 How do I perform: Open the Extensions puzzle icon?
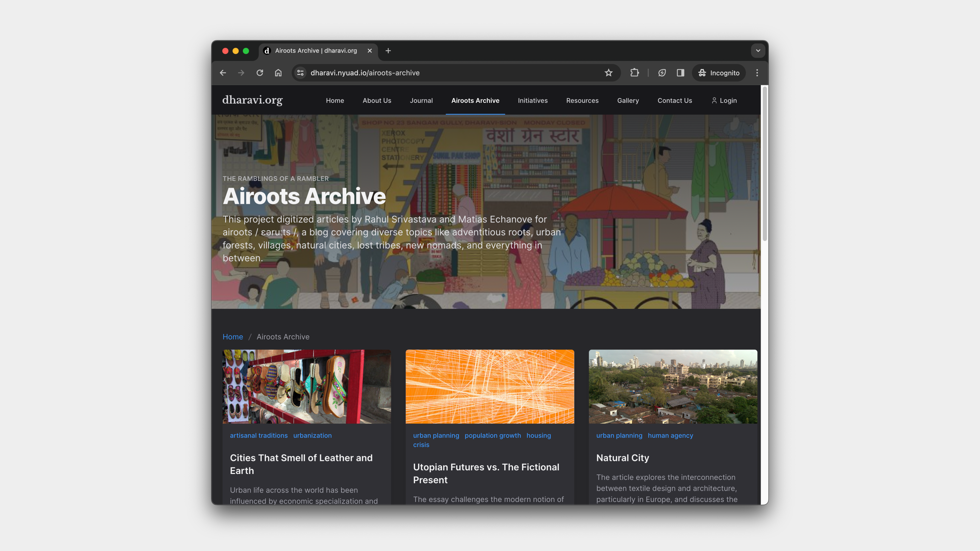coord(634,73)
